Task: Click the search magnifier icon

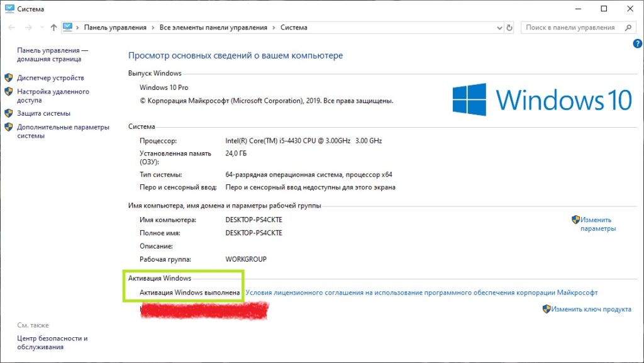Action: (628, 28)
